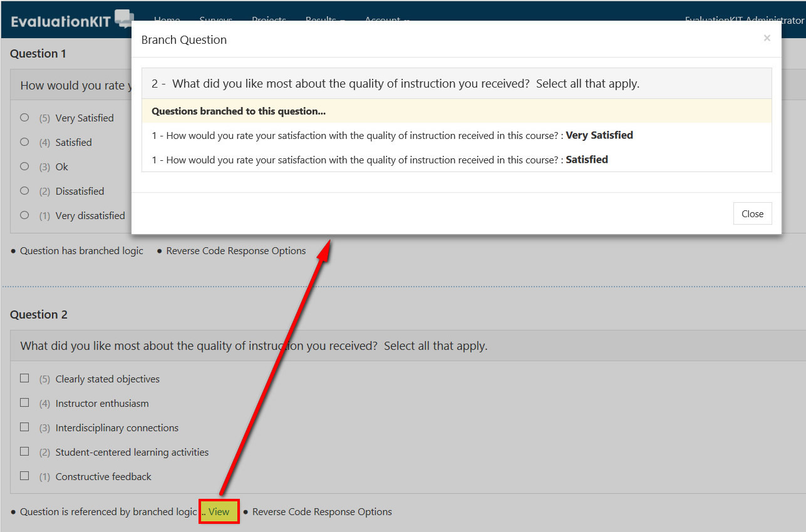Open the Surveys menu item
Screen dimensions: 806x532
point(215,19)
